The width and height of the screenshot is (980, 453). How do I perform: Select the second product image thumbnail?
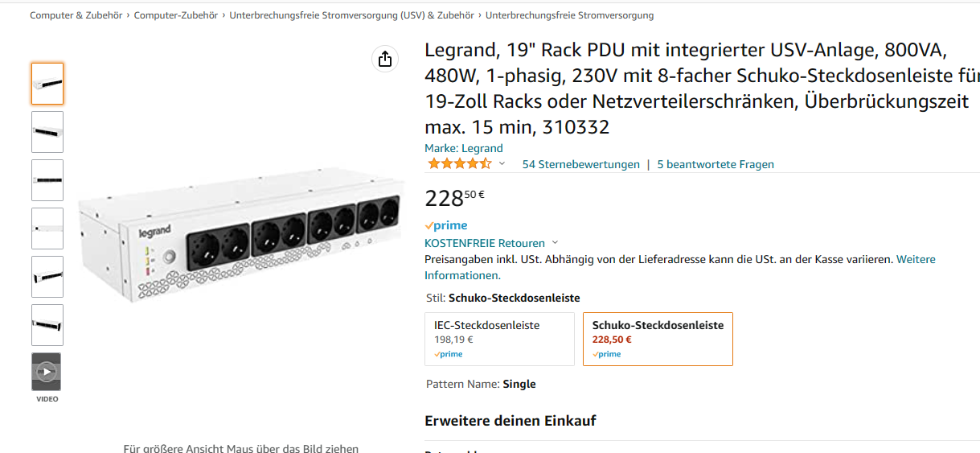[47, 132]
